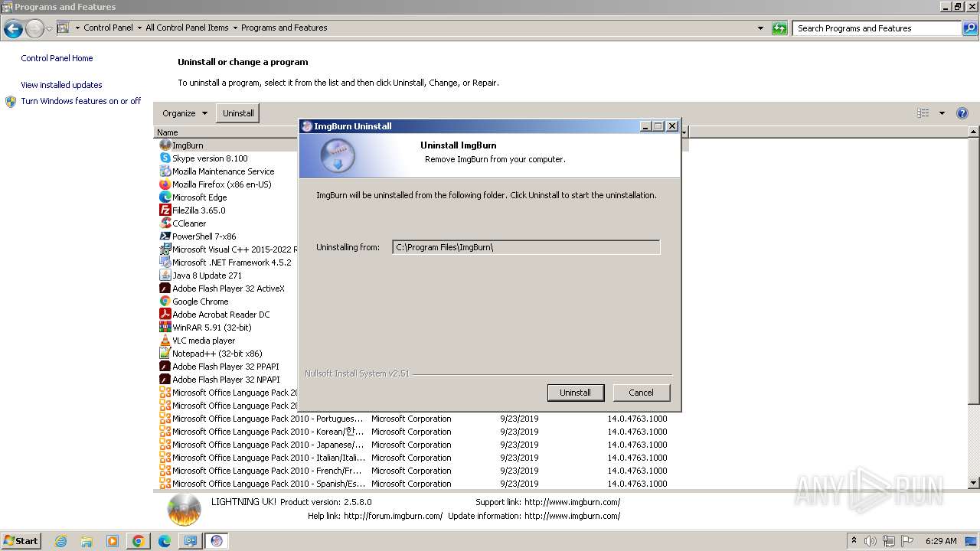Select Adobe Flash Player 32 PPAPI entry

(x=226, y=367)
